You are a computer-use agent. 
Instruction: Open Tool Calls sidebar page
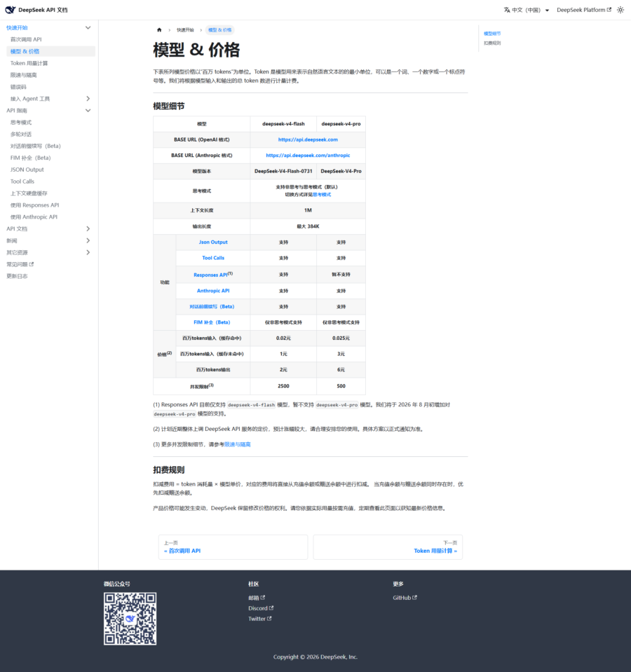[22, 181]
